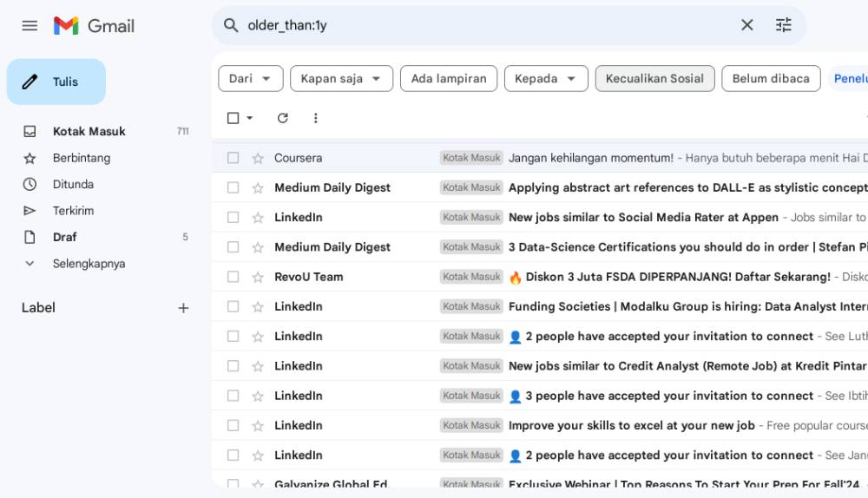
Task: Open the Kepada recipient filter dropdown
Action: 546,79
